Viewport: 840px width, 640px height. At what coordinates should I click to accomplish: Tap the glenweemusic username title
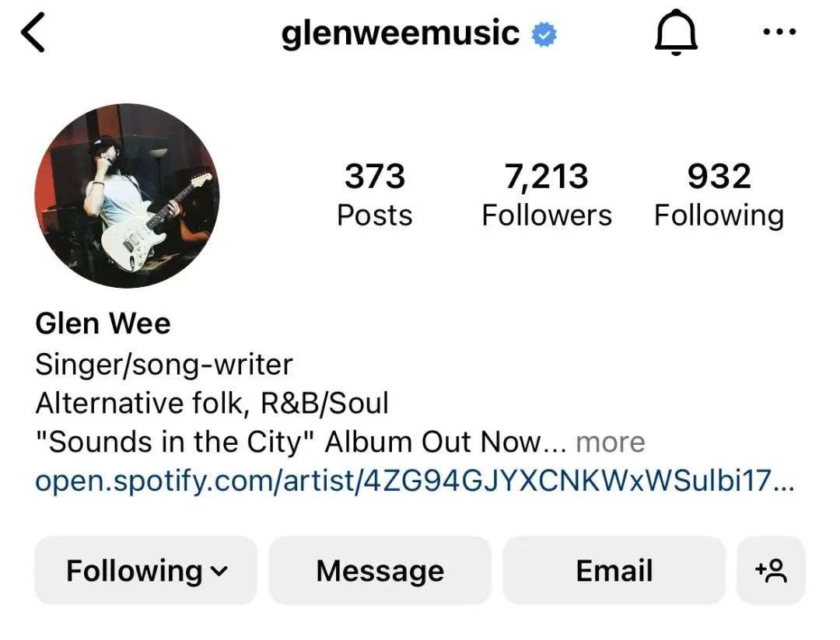point(401,33)
